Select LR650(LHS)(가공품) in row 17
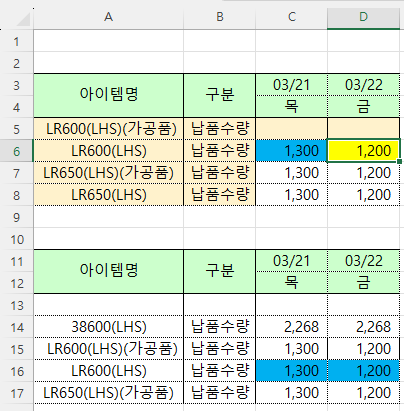This screenshot has width=404, height=411. (x=108, y=393)
